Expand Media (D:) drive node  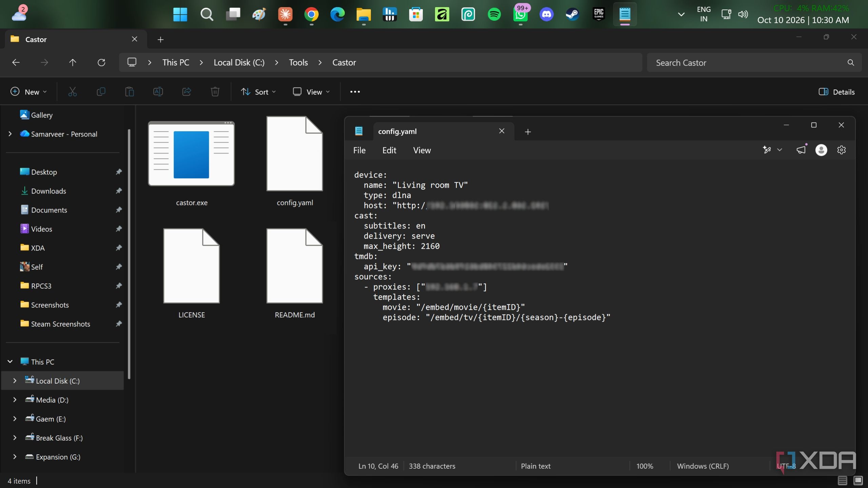click(x=15, y=400)
